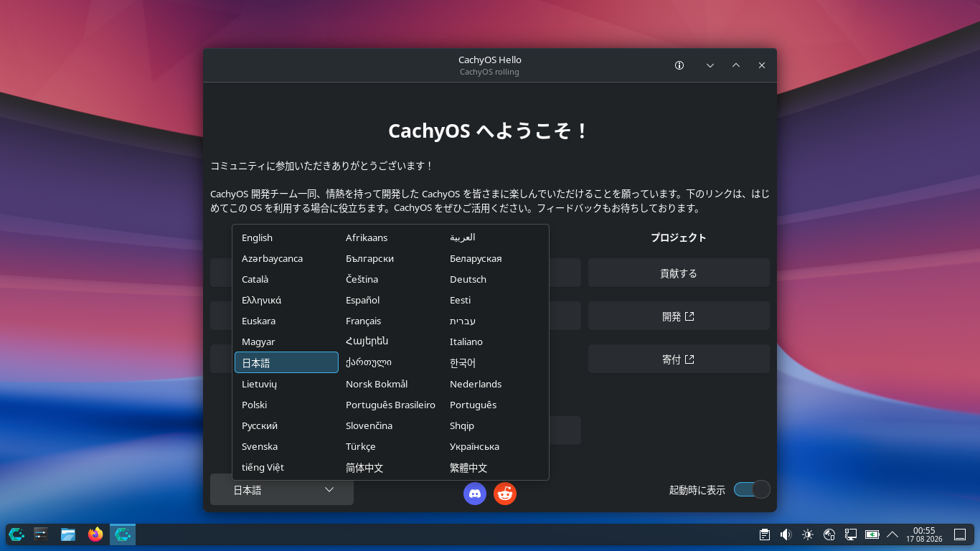This screenshot has height=551, width=980.
Task: Select Slovenčina in the language list
Action: 390,425
